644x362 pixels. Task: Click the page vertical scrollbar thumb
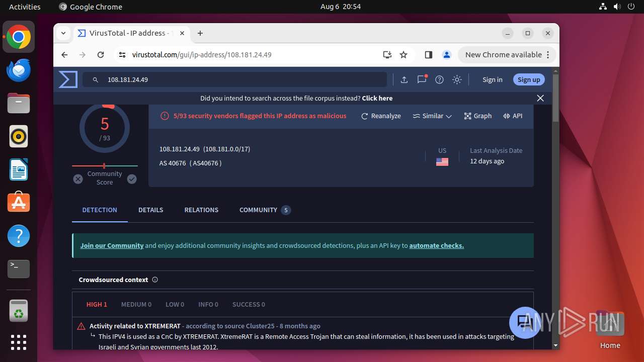point(555,98)
